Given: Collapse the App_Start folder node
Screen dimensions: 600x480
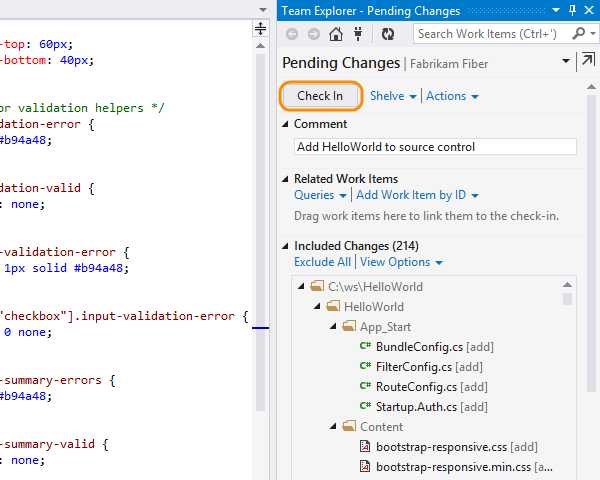Looking at the screenshot, I should pos(334,327).
